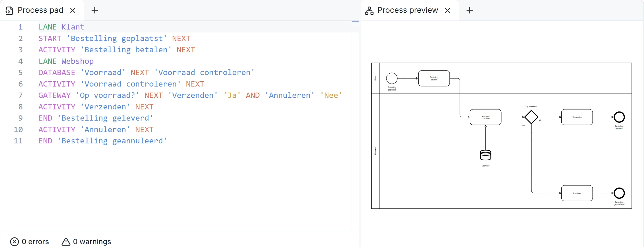Click the Process preview diagram icon
Viewport: 644px width, 247px height.
[369, 10]
